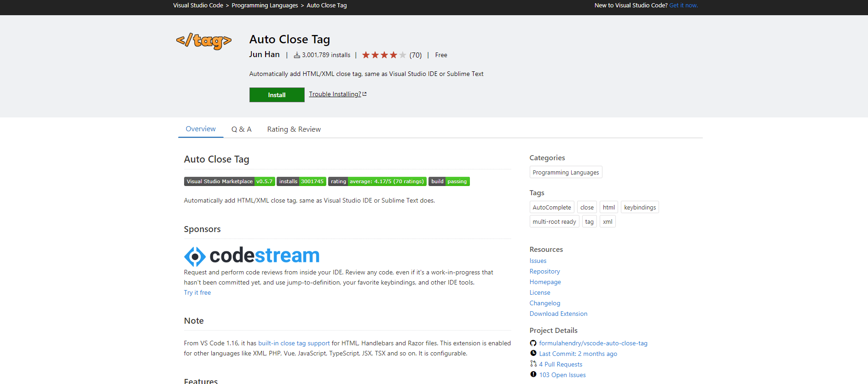The width and height of the screenshot is (868, 384).
Task: Open the Visual Studio Marketplace version badge
Action: pyautogui.click(x=229, y=181)
